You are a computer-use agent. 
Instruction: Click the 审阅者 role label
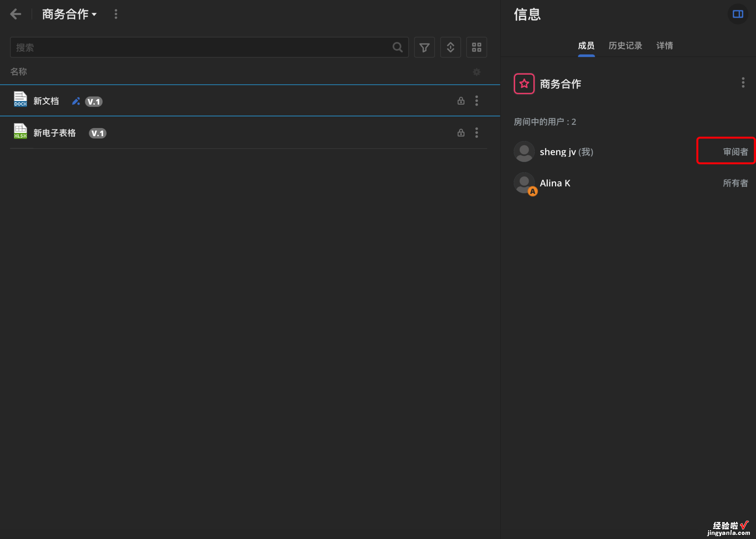(735, 152)
